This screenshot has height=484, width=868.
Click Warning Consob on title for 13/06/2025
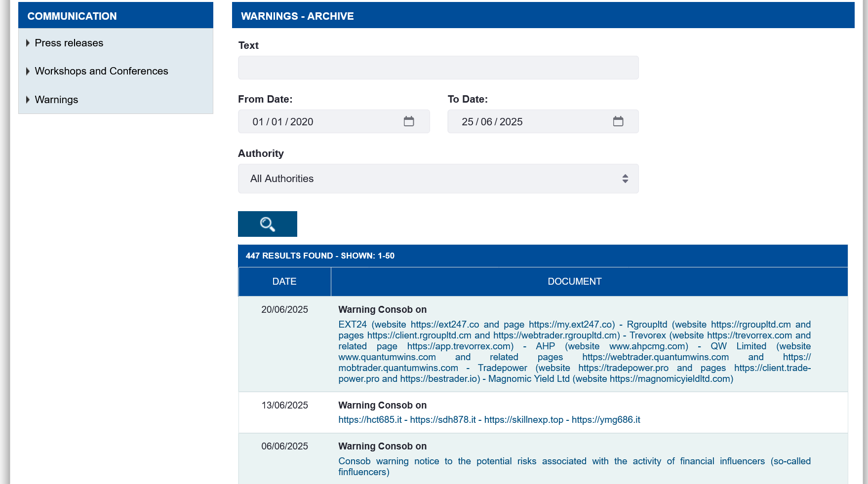pos(383,405)
